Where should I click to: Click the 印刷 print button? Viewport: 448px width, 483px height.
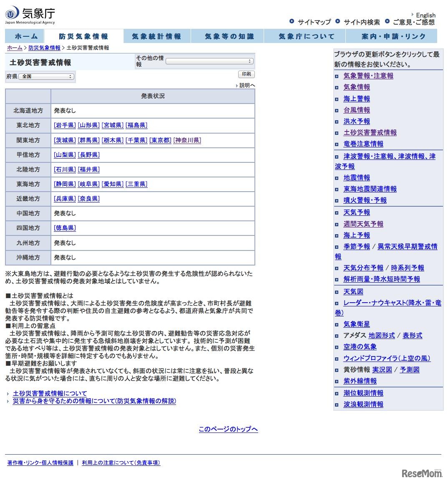[x=247, y=74]
